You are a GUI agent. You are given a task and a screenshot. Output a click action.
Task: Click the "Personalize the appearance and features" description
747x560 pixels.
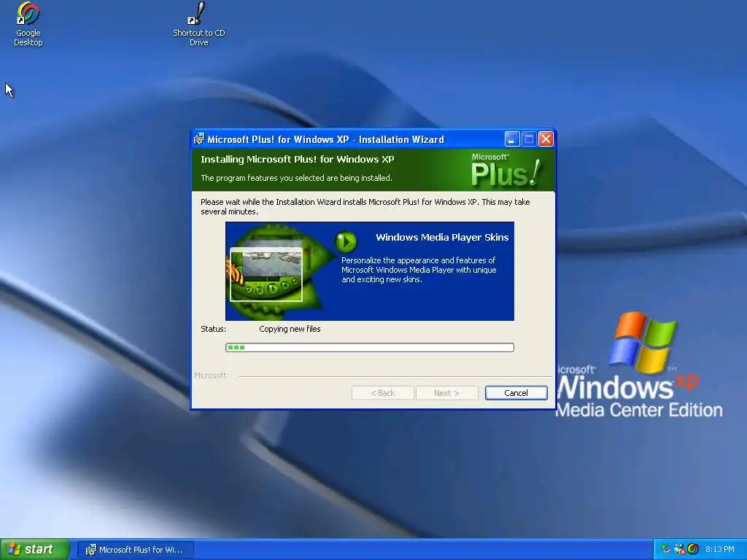tap(419, 270)
